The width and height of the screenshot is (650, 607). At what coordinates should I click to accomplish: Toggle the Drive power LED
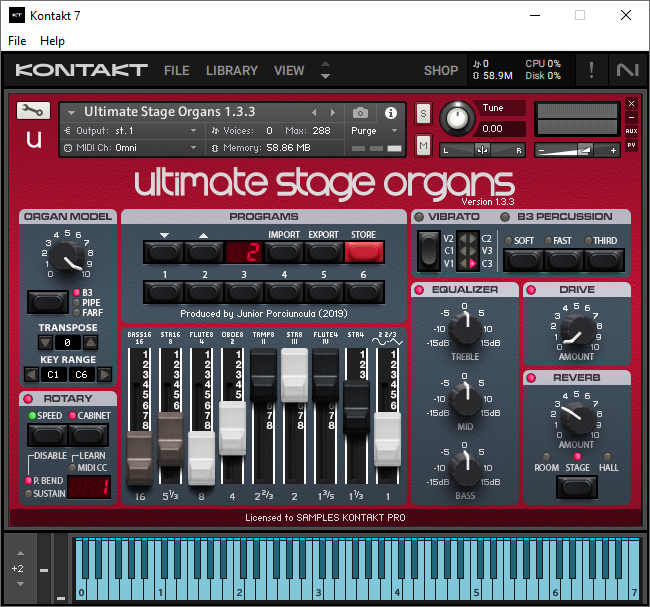531,290
